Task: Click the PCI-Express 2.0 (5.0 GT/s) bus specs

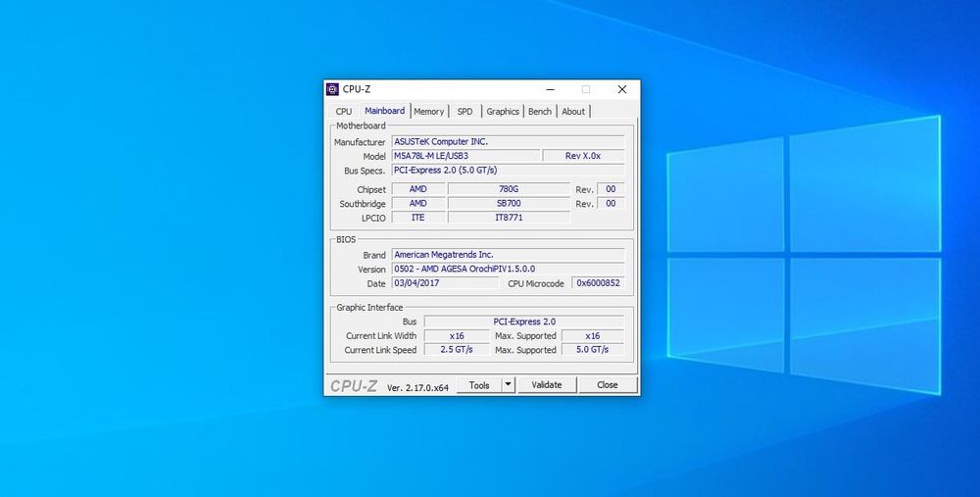Action: [508, 170]
